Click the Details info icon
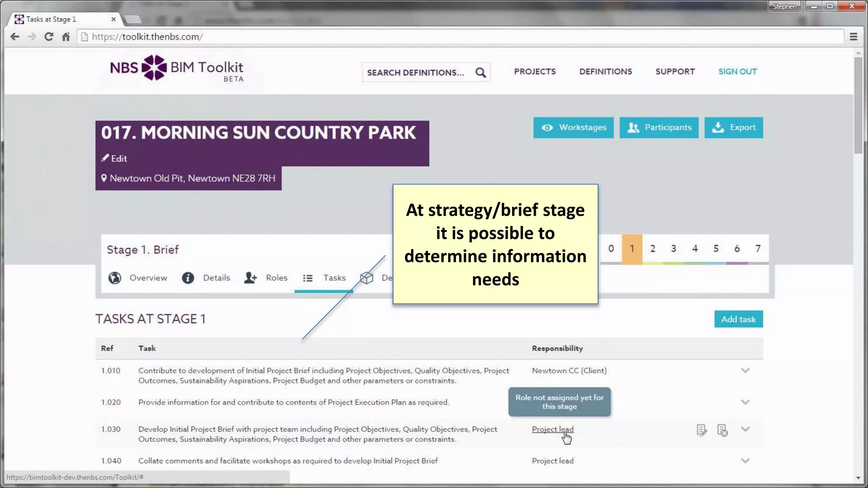This screenshot has height=488, width=868. tap(188, 278)
